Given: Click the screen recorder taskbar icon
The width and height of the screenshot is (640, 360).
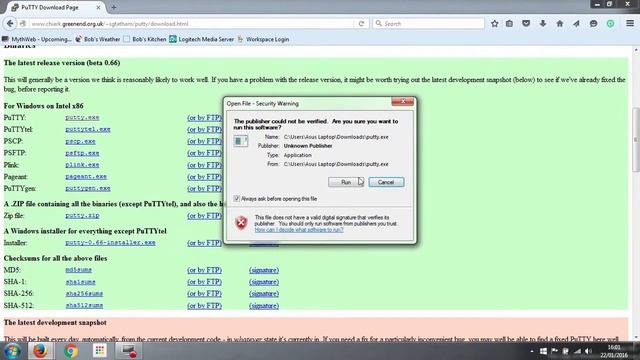Looking at the screenshot, I should (x=129, y=351).
